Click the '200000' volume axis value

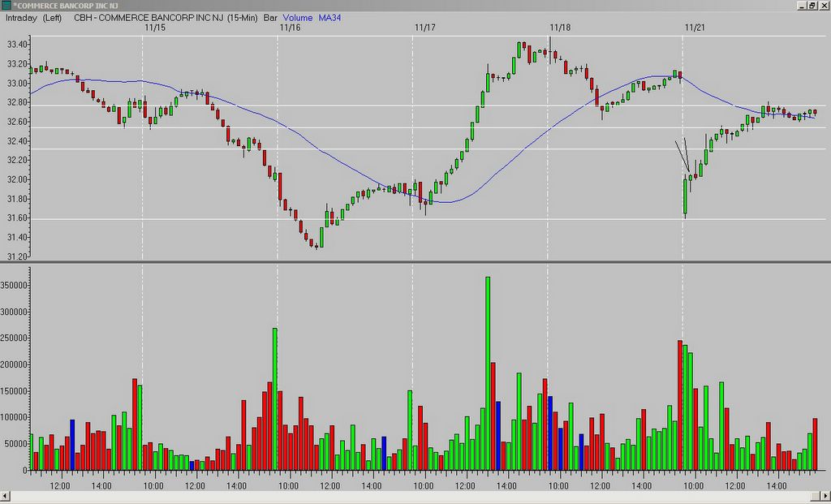point(15,364)
